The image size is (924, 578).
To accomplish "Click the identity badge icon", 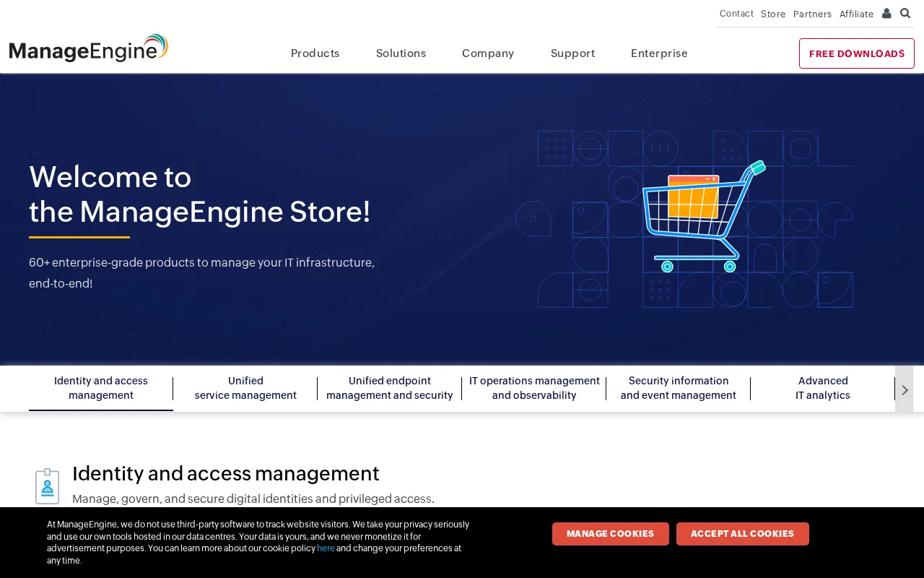I will point(48,486).
